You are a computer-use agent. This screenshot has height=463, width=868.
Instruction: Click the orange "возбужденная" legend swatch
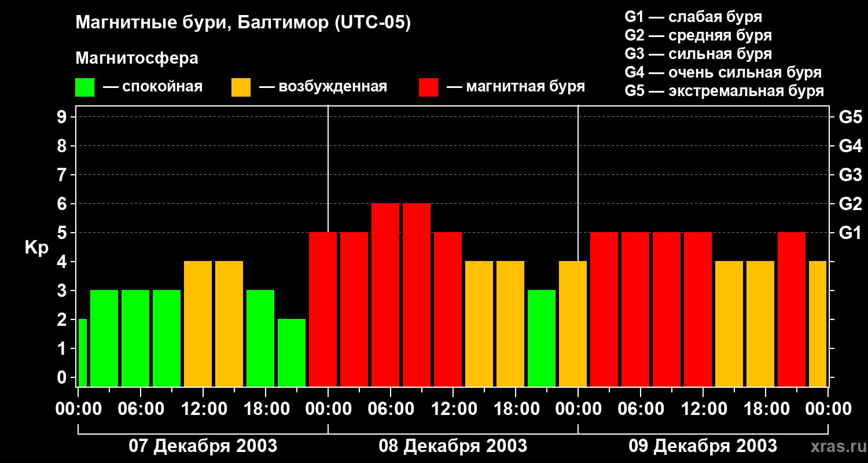241,87
